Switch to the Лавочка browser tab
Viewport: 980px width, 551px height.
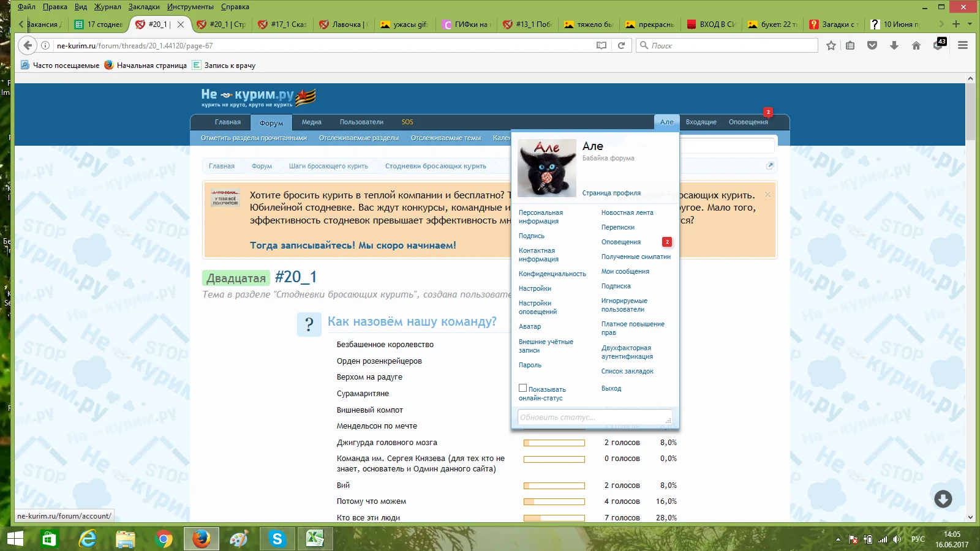click(x=343, y=24)
